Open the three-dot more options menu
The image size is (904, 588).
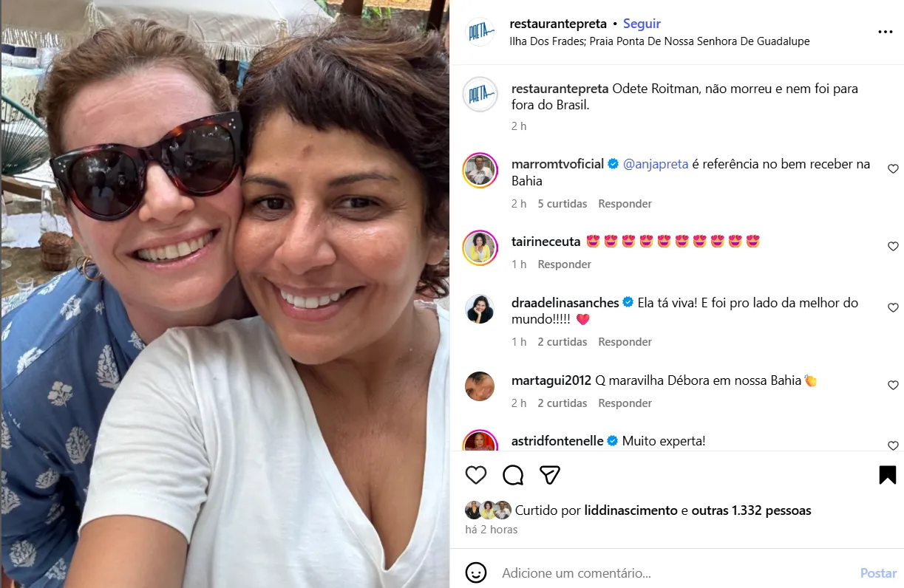click(885, 33)
